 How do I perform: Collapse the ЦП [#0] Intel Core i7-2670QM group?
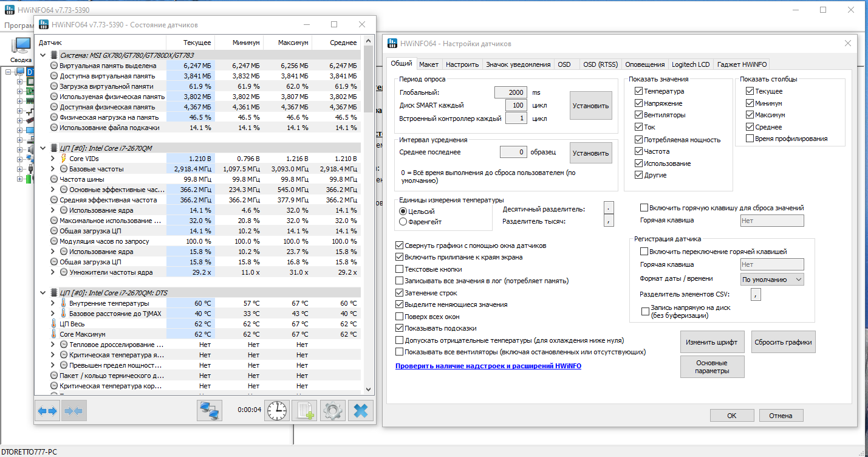[43, 148]
